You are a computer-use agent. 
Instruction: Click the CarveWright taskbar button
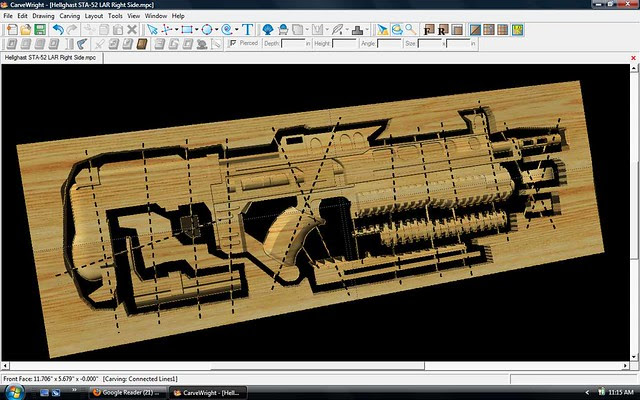(208, 393)
